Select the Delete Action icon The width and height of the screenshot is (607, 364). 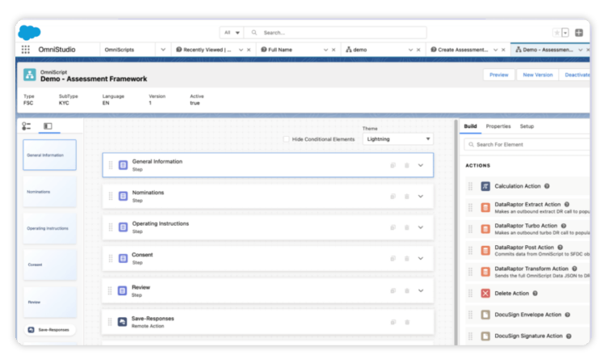[486, 293]
